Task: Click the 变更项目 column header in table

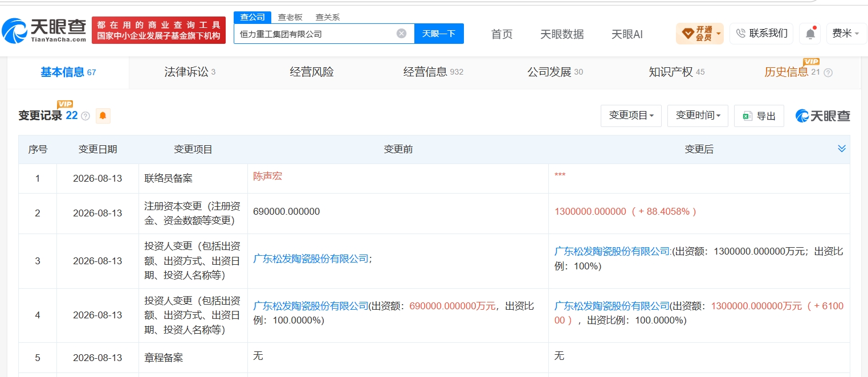Action: pos(193,149)
